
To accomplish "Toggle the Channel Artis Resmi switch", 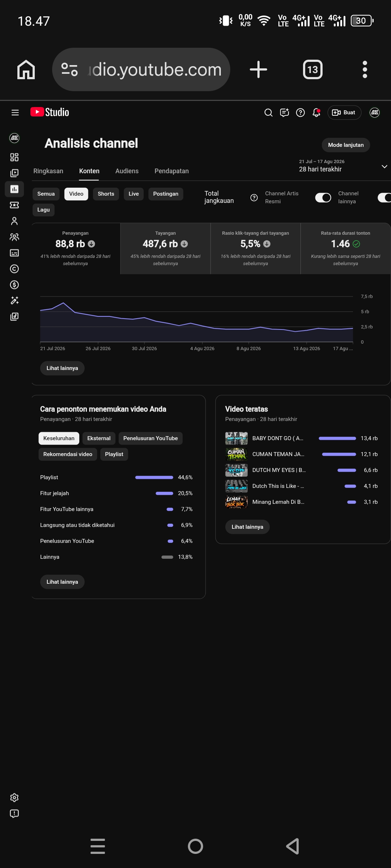I will [x=323, y=197].
